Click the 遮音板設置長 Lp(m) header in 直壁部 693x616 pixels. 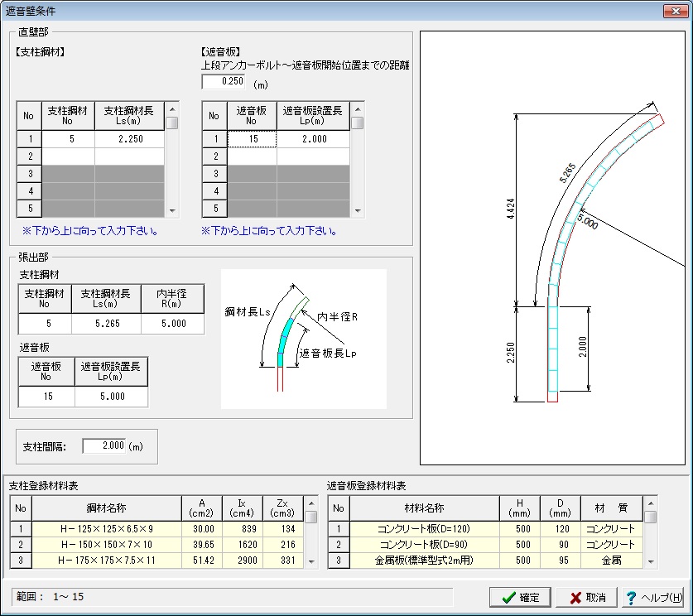point(313,116)
